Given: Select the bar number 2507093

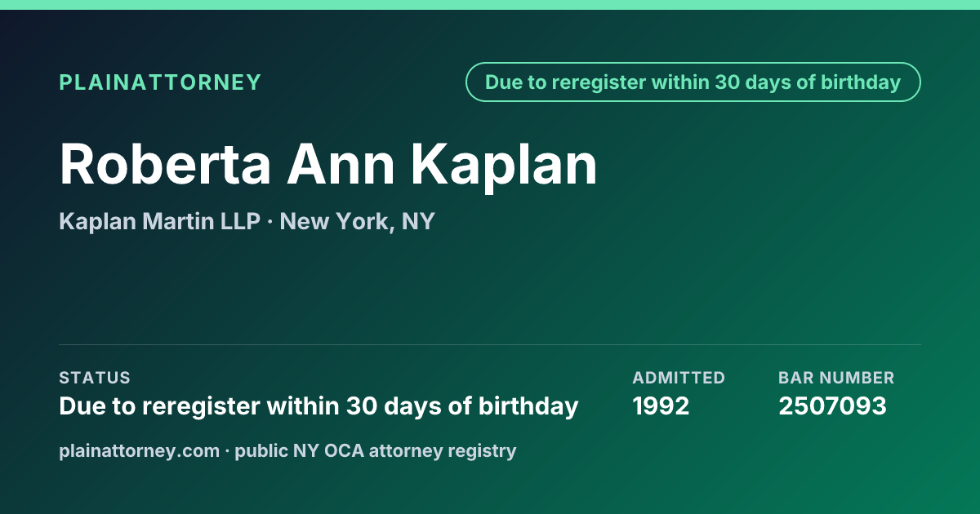Looking at the screenshot, I should pyautogui.click(x=832, y=405).
